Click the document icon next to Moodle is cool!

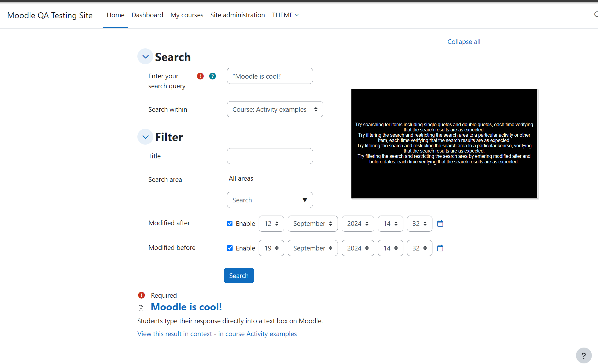click(x=141, y=308)
